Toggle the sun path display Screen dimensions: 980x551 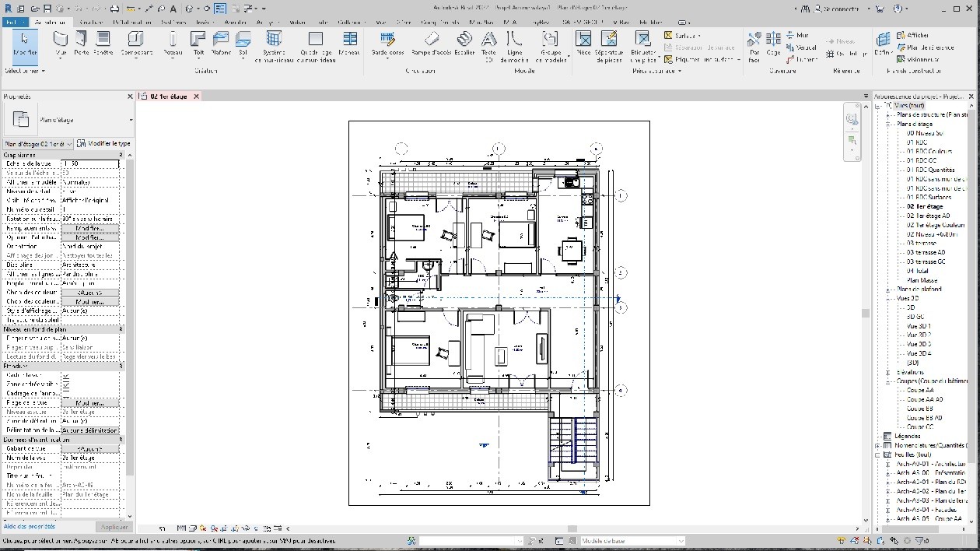[x=203, y=530]
